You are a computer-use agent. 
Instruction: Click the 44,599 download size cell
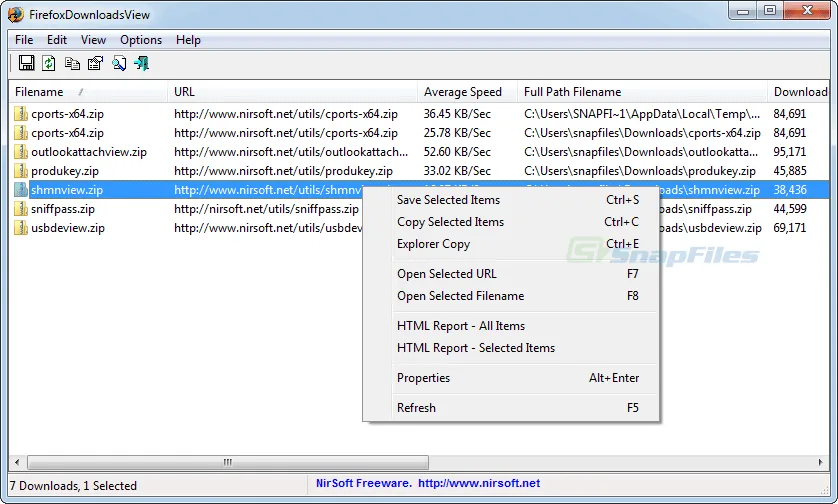tap(789, 209)
